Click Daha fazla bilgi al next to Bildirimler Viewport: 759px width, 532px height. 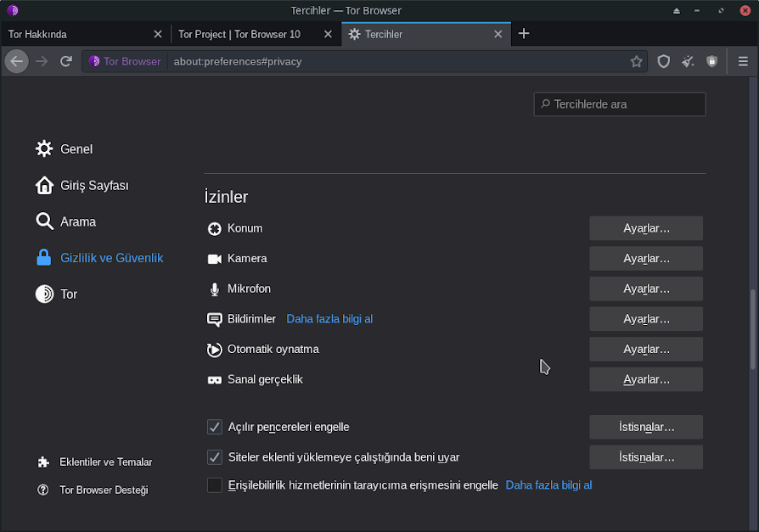(329, 319)
